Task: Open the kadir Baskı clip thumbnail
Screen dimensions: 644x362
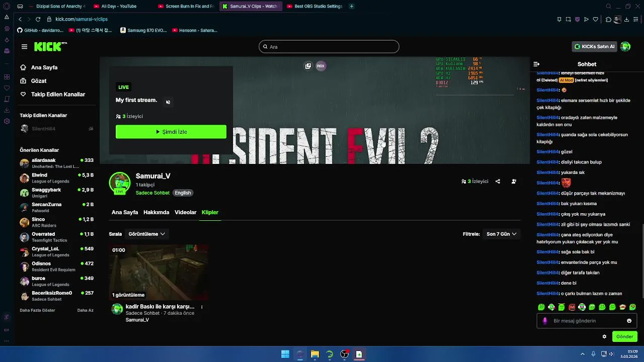Action: [159, 272]
